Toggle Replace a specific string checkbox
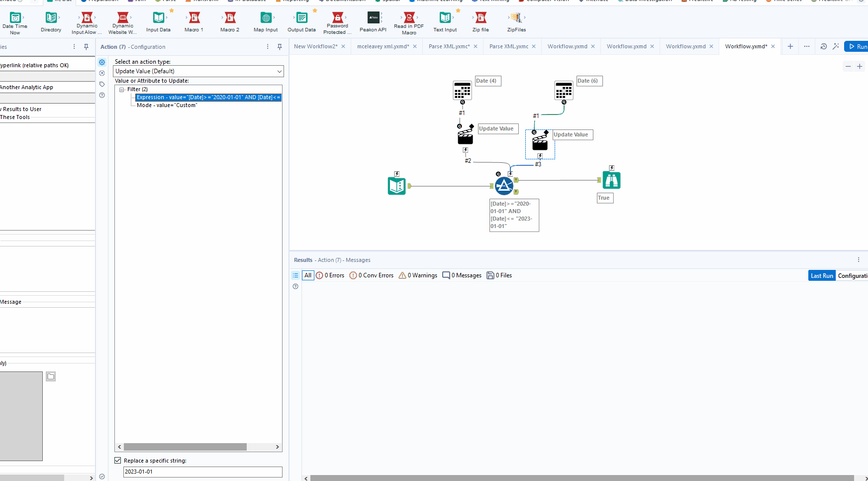The width and height of the screenshot is (868, 481). [x=118, y=461]
